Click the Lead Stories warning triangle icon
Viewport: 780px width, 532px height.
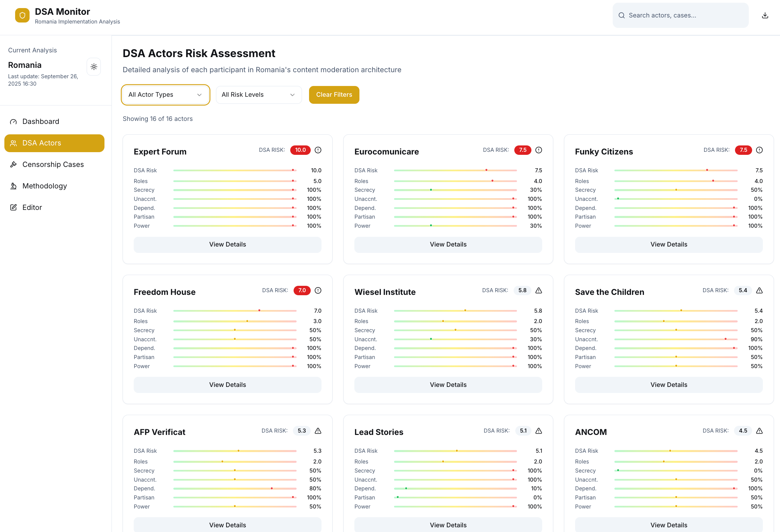[538, 431]
